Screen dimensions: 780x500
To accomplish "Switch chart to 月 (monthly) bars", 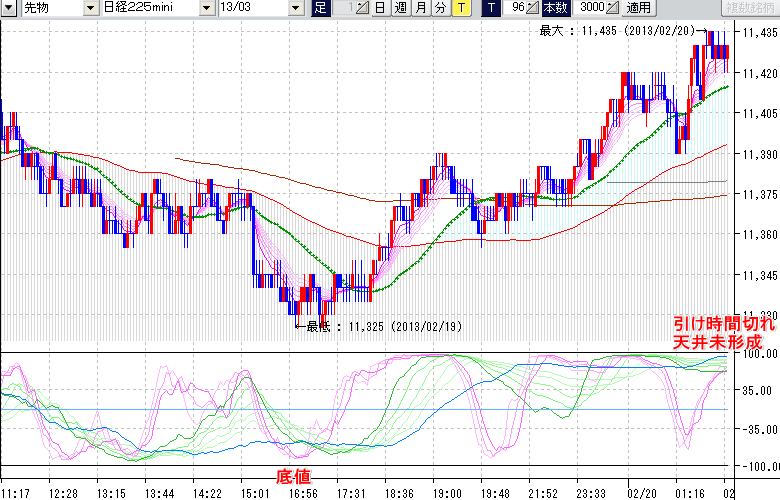I will click(x=420, y=8).
